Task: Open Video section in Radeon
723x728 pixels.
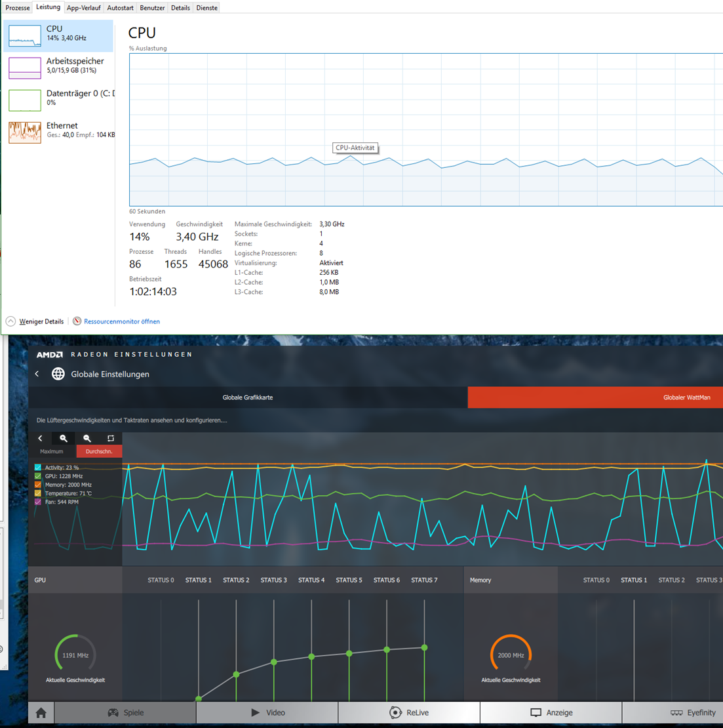Action: [x=267, y=713]
